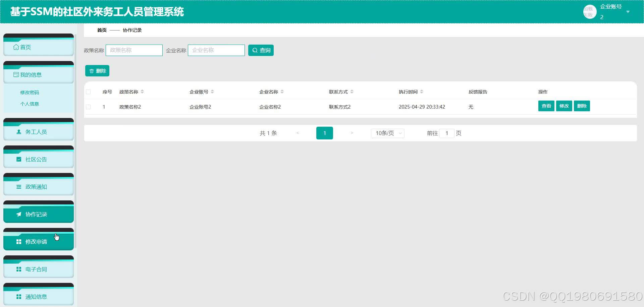644x307 pixels.
Task: Sort by 企业账号 column arrows
Action: coord(212,91)
